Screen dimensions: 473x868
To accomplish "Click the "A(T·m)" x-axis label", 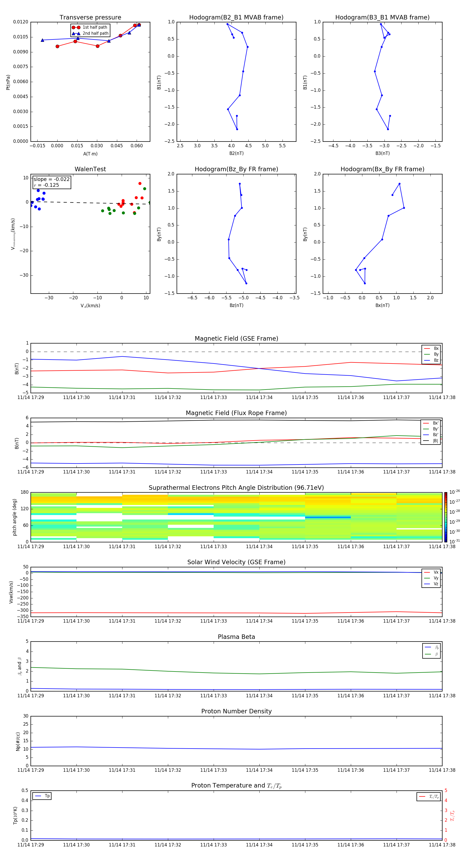I will 90,154.
